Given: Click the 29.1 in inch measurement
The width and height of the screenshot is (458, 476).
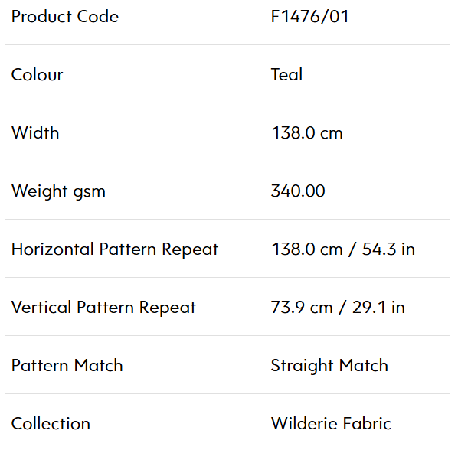Looking at the screenshot, I should click(378, 307).
